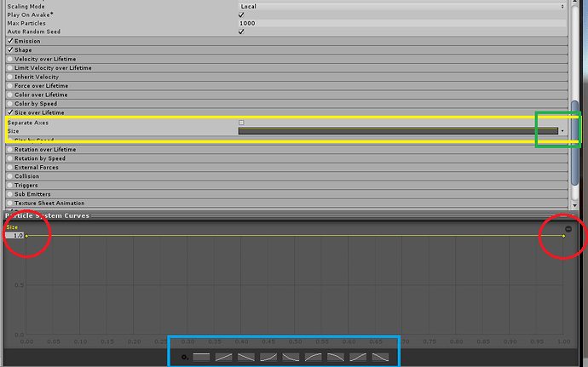Click the Max Particles label
This screenshot has height=367, width=588.
pyautogui.click(x=26, y=23)
